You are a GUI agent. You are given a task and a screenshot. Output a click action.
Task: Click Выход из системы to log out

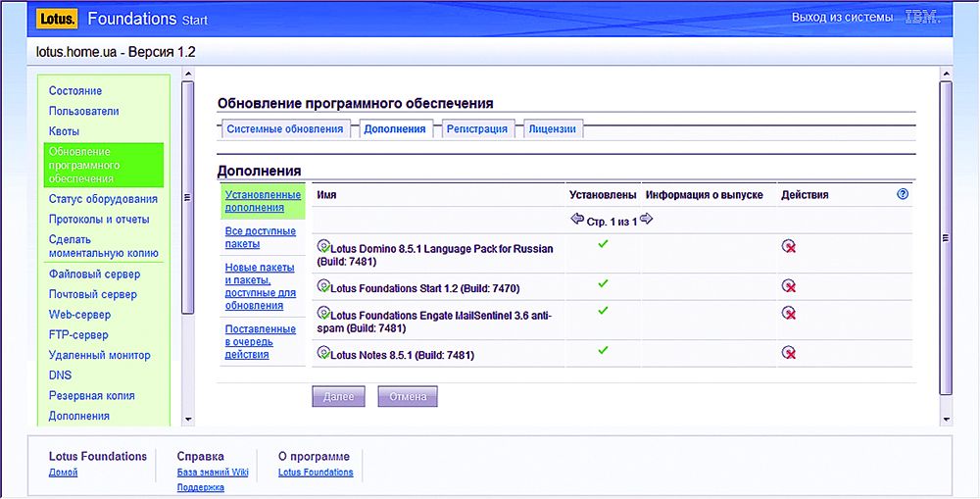[x=842, y=18]
